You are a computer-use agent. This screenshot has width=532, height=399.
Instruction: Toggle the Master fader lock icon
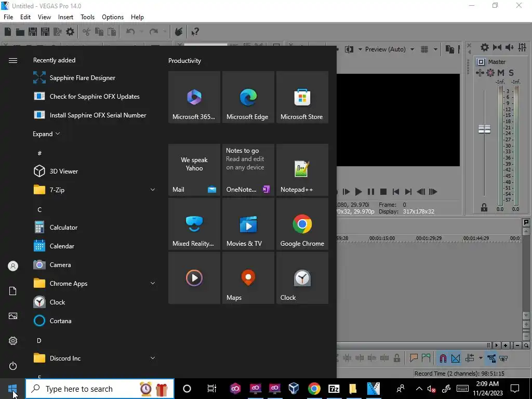[484, 207]
